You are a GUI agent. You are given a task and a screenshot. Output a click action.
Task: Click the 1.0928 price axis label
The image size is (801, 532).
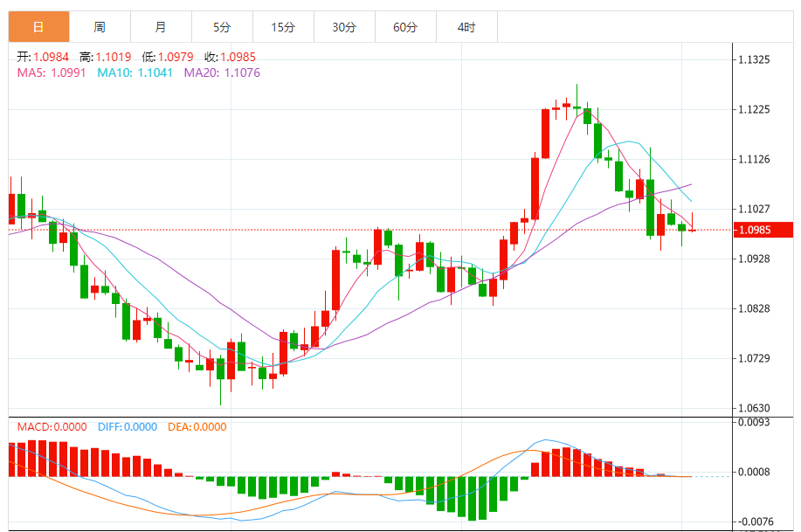pyautogui.click(x=754, y=259)
